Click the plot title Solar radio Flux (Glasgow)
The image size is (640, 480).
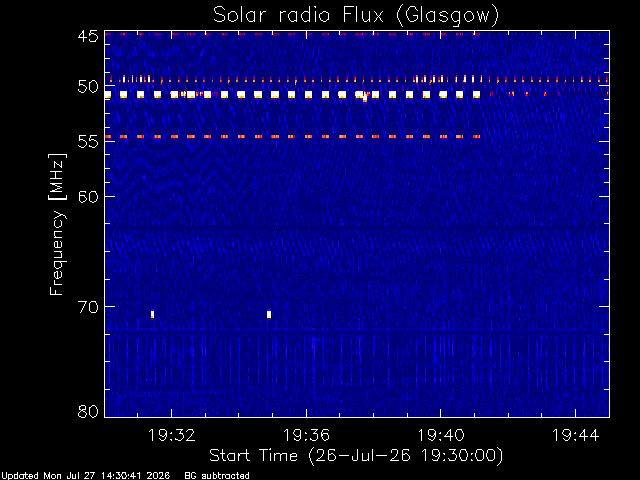click(356, 15)
